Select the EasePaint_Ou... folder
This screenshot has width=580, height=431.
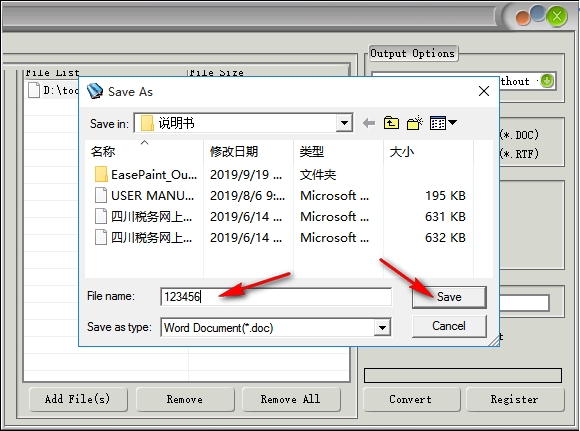tap(146, 175)
